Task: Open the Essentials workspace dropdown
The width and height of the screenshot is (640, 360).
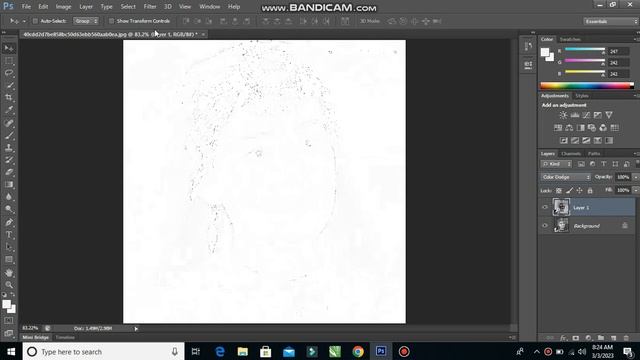Action: pos(611,21)
